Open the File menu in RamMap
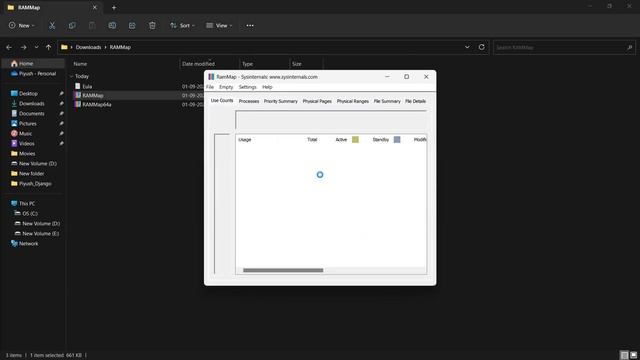640x360 pixels. [x=210, y=87]
